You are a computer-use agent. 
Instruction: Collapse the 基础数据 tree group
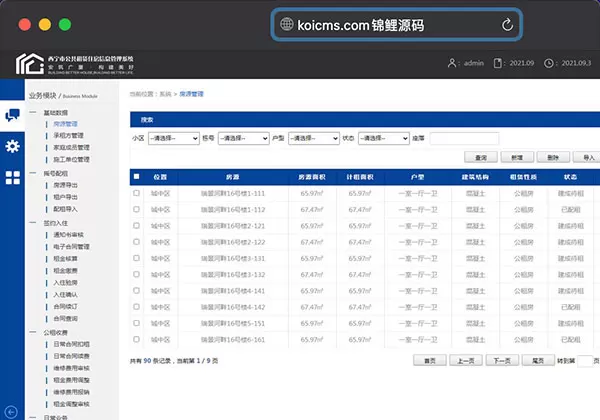[x=33, y=112]
